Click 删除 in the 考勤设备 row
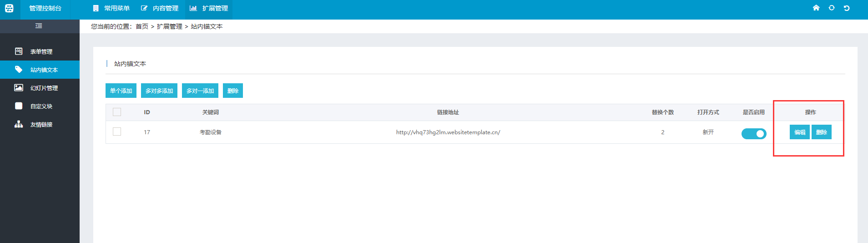The width and height of the screenshot is (868, 243). pyautogui.click(x=822, y=132)
